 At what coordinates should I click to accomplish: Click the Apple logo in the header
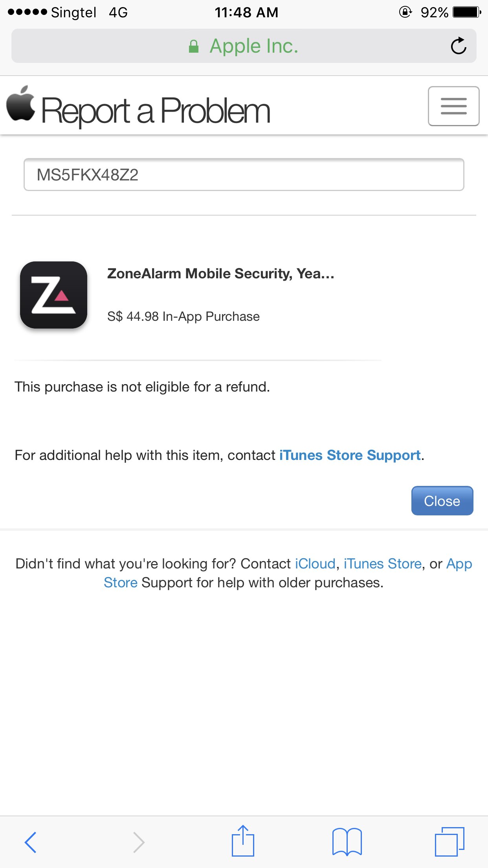tap(21, 103)
